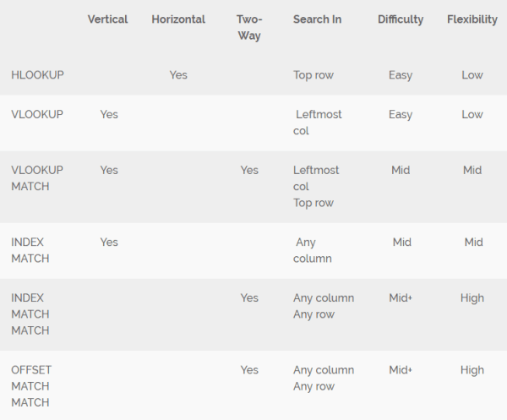This screenshot has height=420, width=507.
Task: Click the Low flexibility cell for HLOOKUP
Action: click(x=472, y=74)
